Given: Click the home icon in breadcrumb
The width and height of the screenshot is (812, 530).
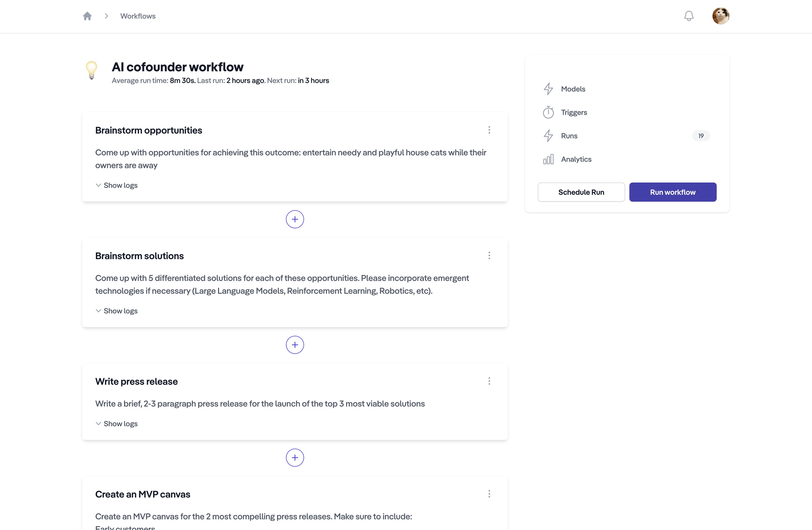Looking at the screenshot, I should pyautogui.click(x=87, y=16).
